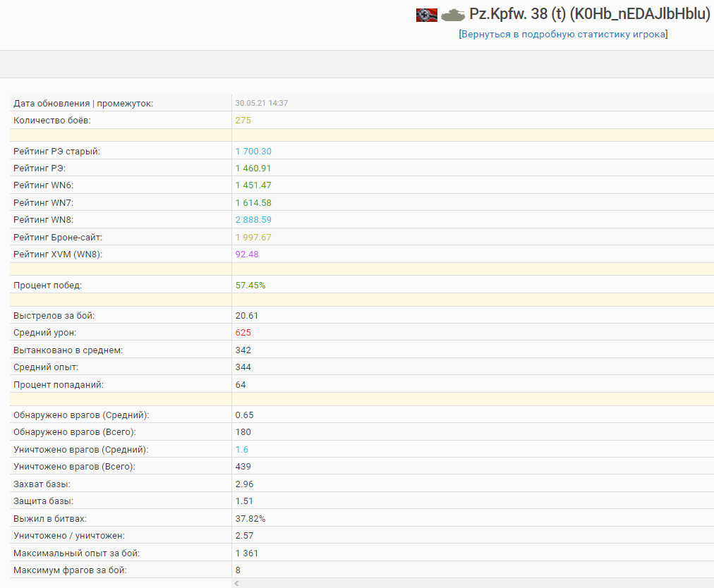Viewport: 714px width, 588px height.
Task: Click the 'Дата обновления | промежуток:' label
Action: [x=83, y=104]
